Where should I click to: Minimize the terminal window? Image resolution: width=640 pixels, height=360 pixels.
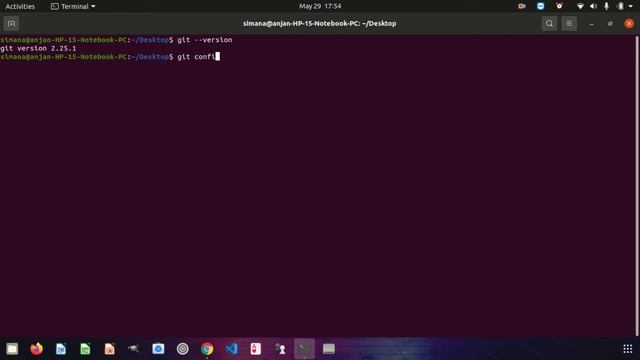pos(591,24)
